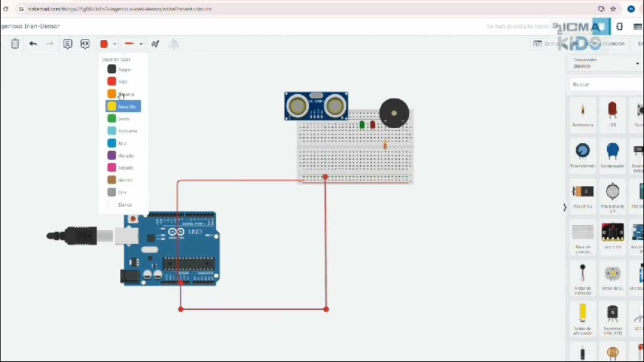This screenshot has height=362, width=644.
Task: Bookmark page with star icon
Action: click(613, 9)
